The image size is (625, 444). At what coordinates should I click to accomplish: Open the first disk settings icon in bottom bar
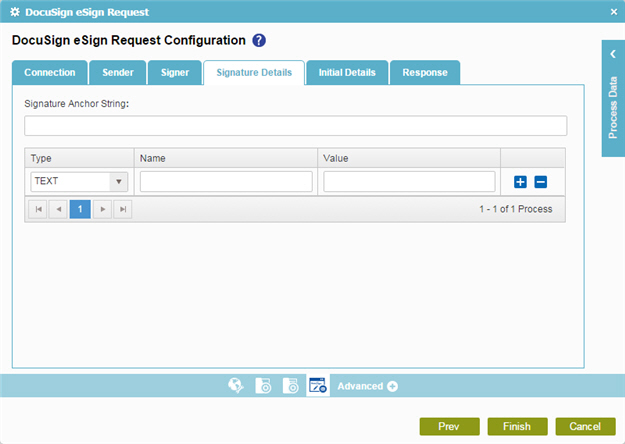click(263, 385)
